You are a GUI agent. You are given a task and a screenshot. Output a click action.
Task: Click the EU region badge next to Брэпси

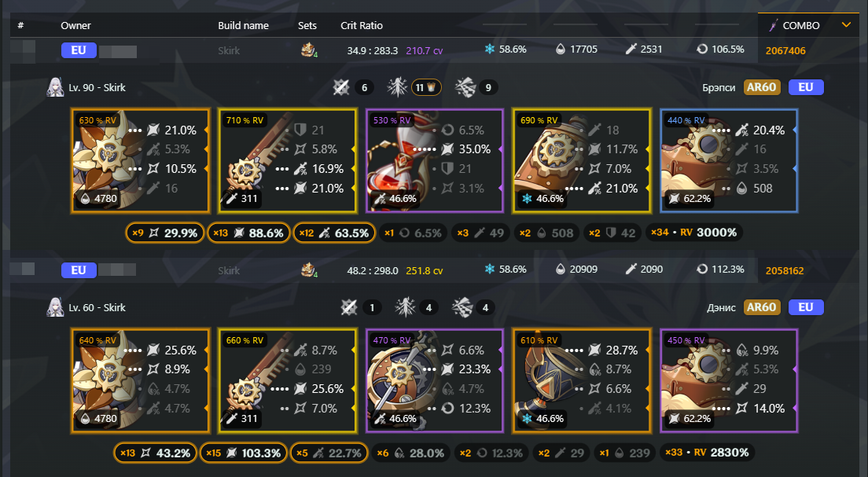(806, 87)
